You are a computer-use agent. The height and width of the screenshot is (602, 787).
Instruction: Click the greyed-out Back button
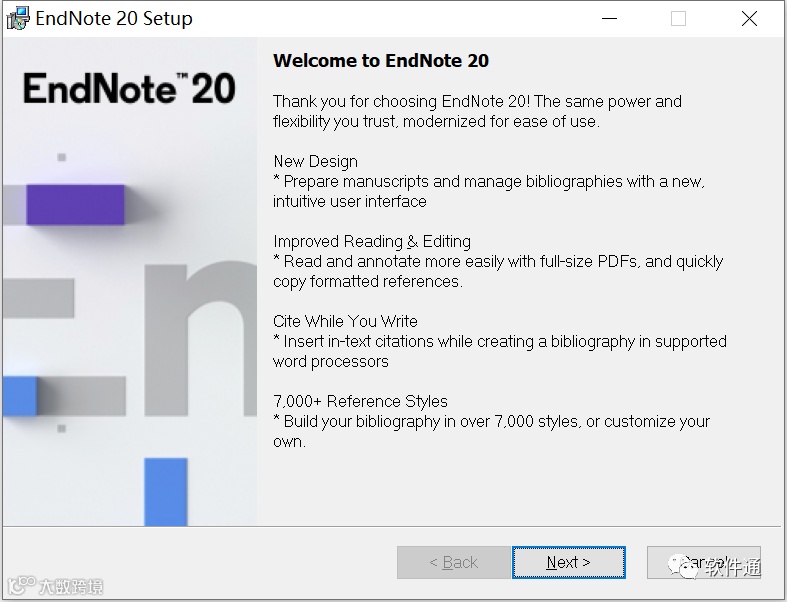coord(454,562)
